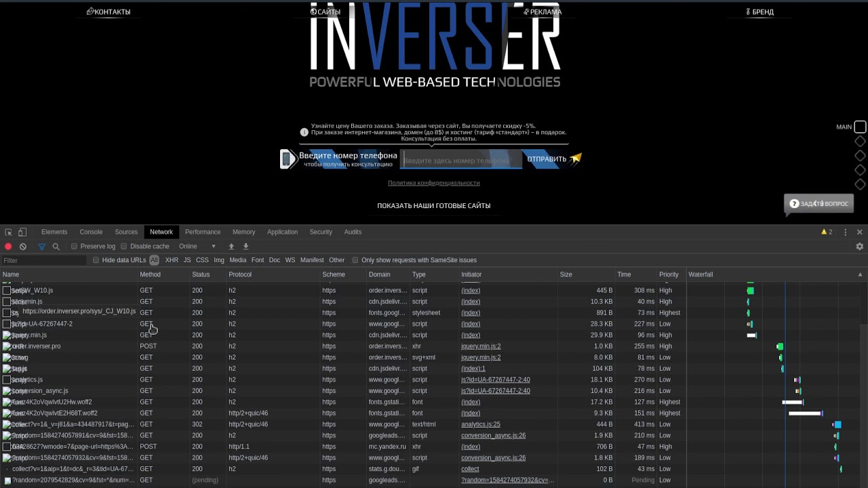Export HAR file with download arrow

[246, 247]
